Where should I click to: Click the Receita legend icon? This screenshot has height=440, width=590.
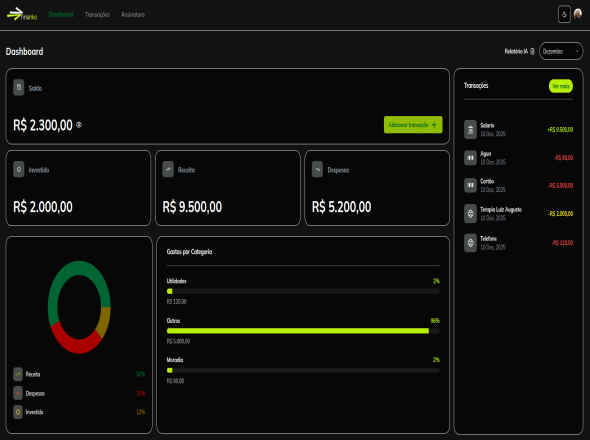(18, 374)
